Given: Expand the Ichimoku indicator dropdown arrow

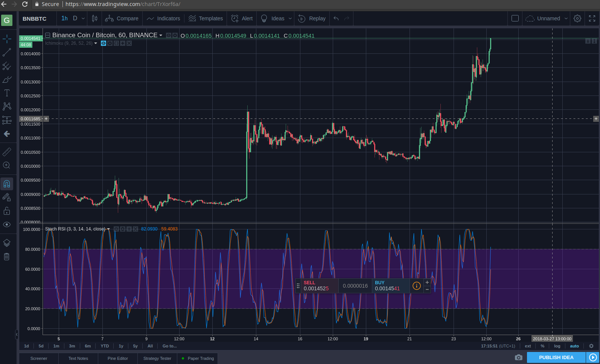Looking at the screenshot, I should coord(96,43).
